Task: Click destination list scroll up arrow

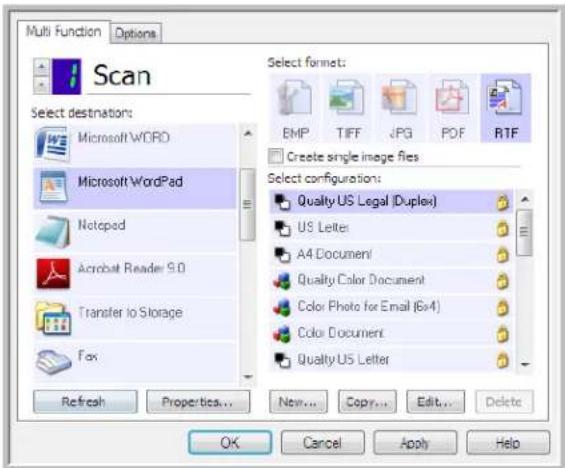Action: (248, 134)
